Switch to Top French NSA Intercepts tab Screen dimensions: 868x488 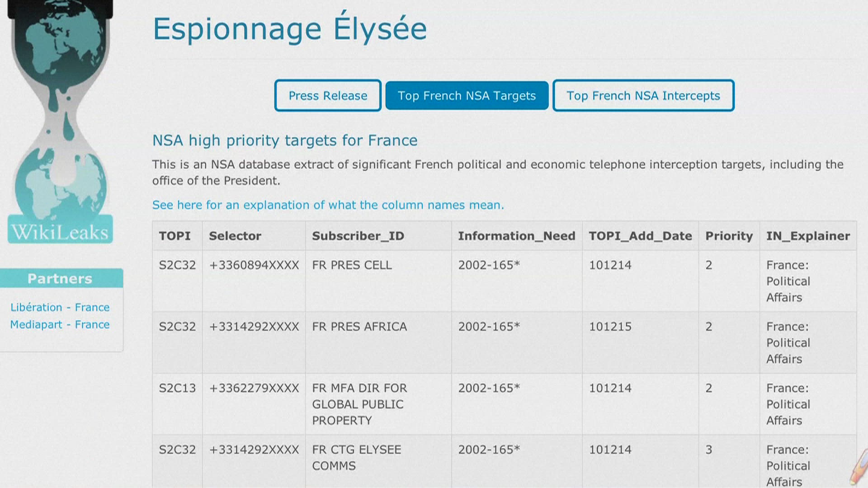(x=643, y=96)
